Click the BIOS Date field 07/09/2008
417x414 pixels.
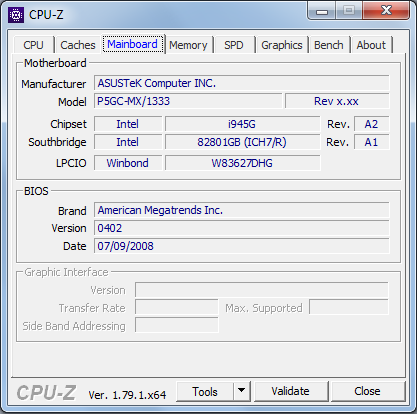(x=242, y=246)
